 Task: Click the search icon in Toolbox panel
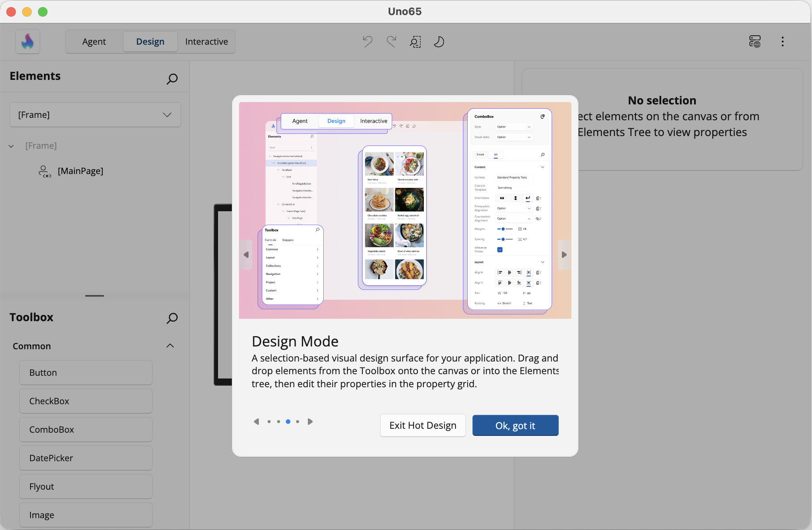click(x=172, y=318)
